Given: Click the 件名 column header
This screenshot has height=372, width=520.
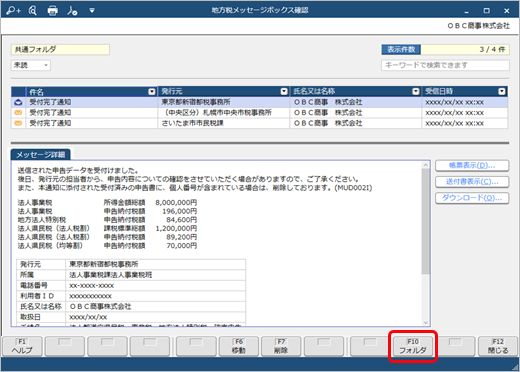Looking at the screenshot, I should point(91,92).
